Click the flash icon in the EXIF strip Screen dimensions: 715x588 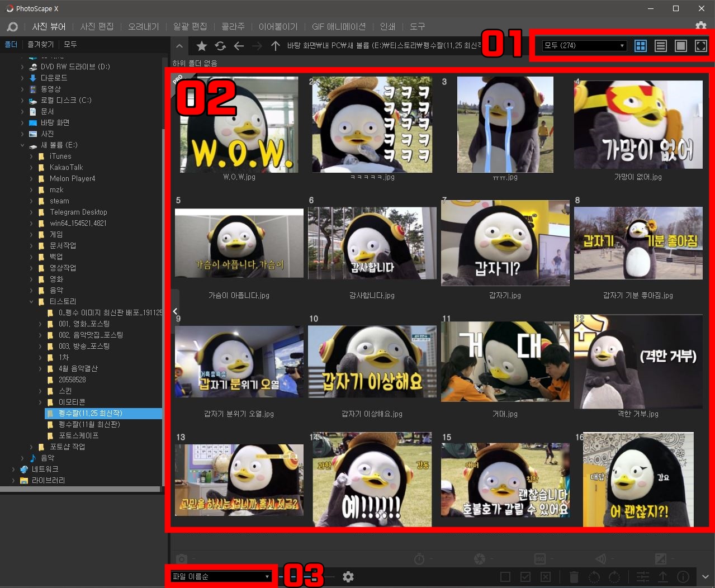(x=601, y=558)
